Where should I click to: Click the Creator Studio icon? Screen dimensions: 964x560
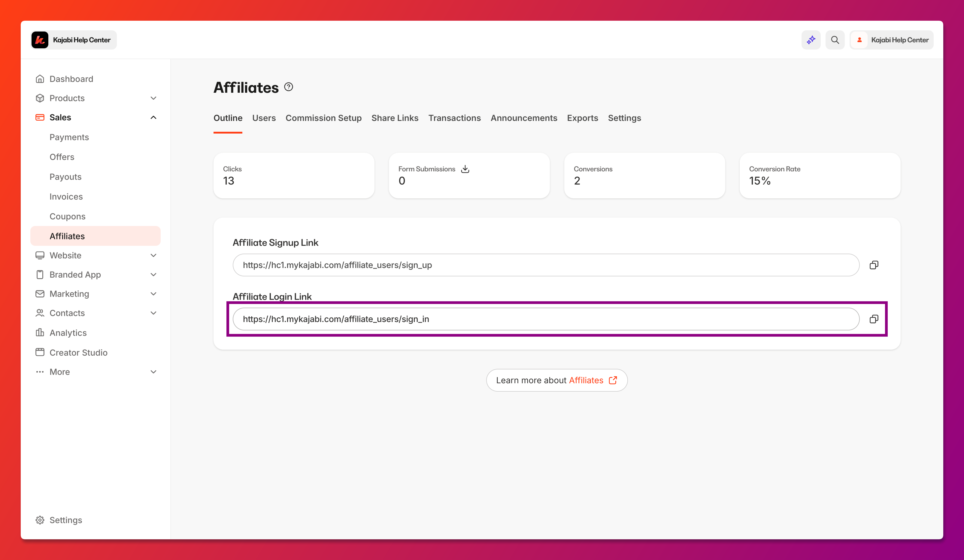click(40, 352)
